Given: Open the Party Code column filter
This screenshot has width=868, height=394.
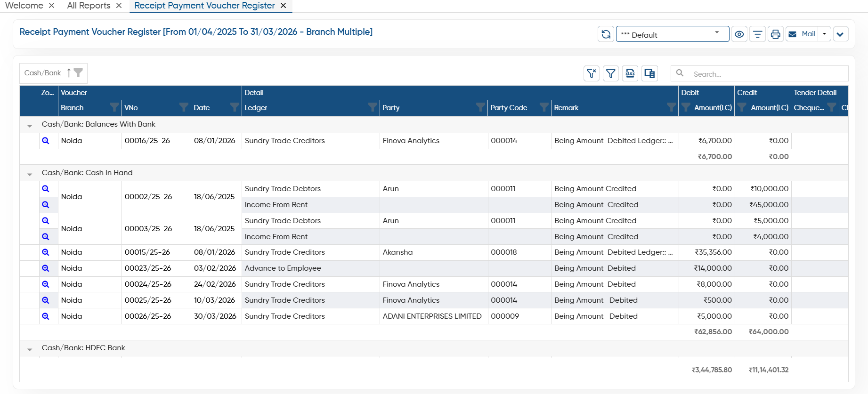Looking at the screenshot, I should click(544, 108).
